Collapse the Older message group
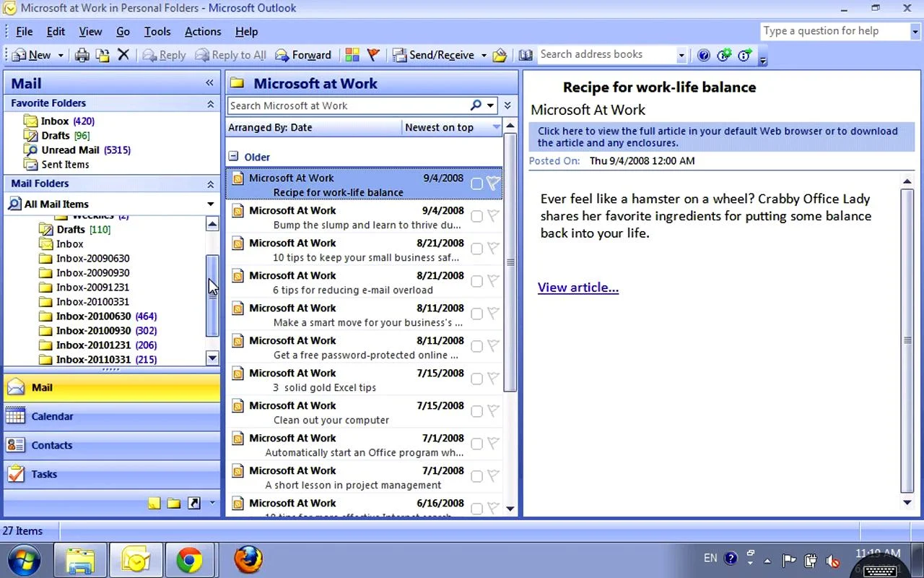This screenshot has height=578, width=924. 233,156
